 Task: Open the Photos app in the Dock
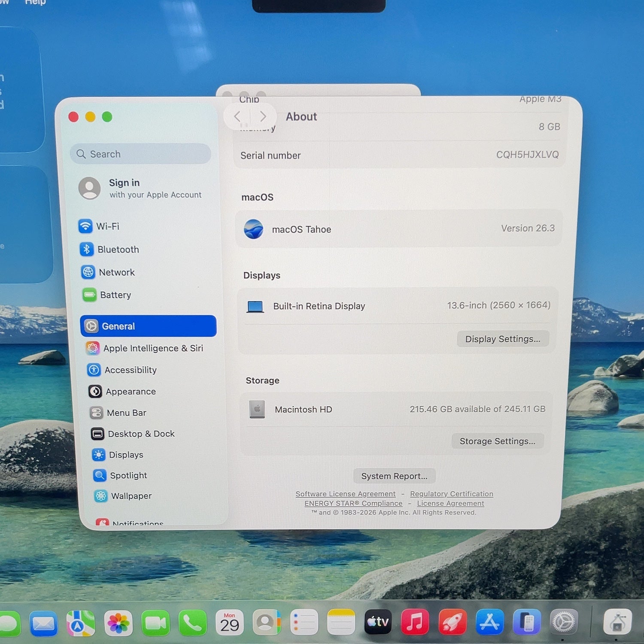(118, 623)
